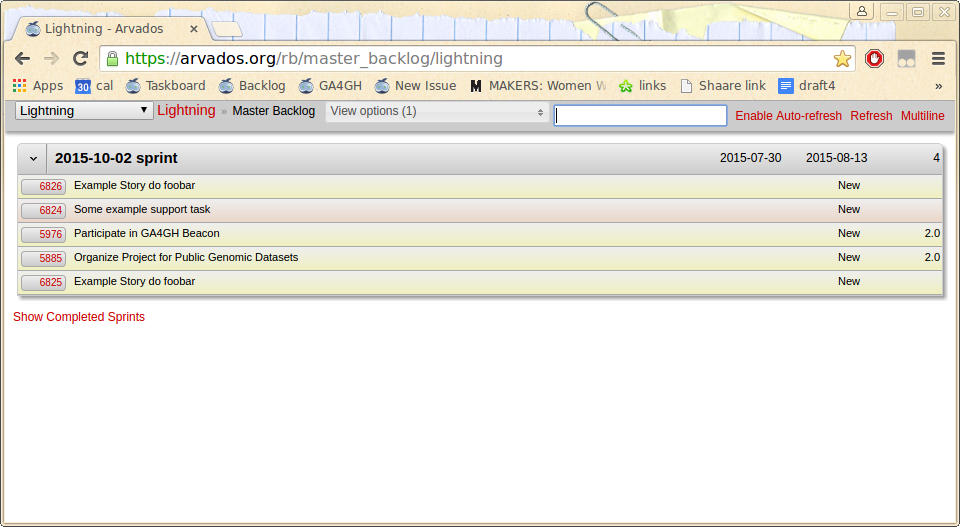Open a new browser tab
Image resolution: width=960 pixels, height=527 pixels.
(x=227, y=28)
